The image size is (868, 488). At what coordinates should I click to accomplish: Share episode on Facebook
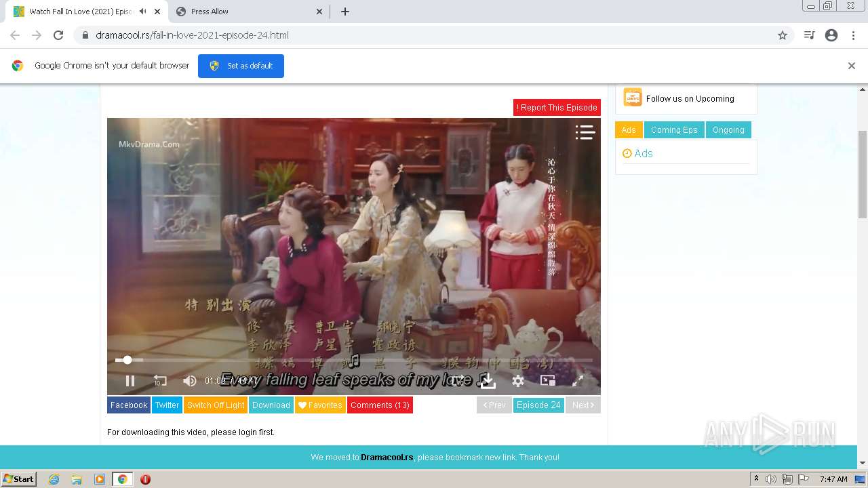click(129, 405)
